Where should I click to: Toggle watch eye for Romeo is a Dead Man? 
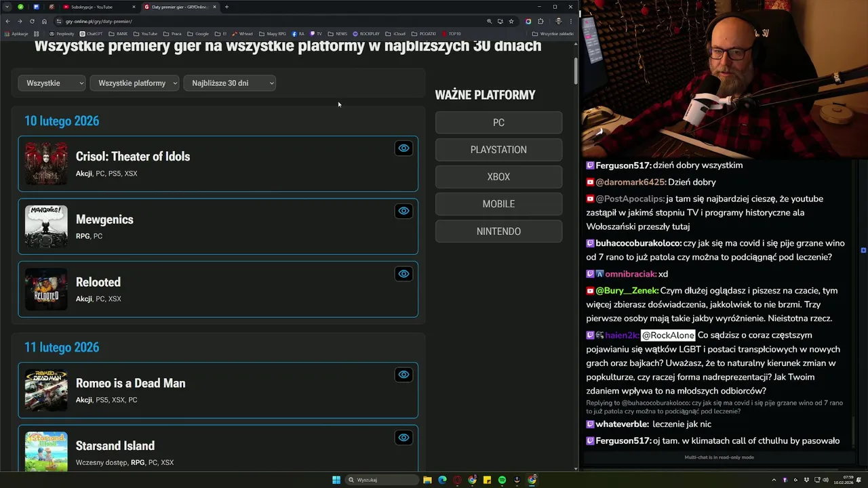pyautogui.click(x=403, y=375)
